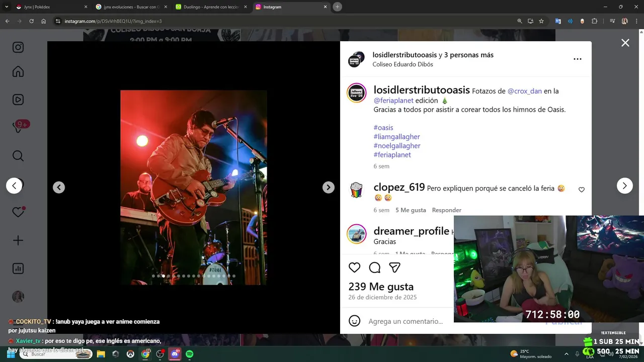Open Reels from the sidebar
Image resolution: width=644 pixels, height=362 pixels.
(18, 100)
